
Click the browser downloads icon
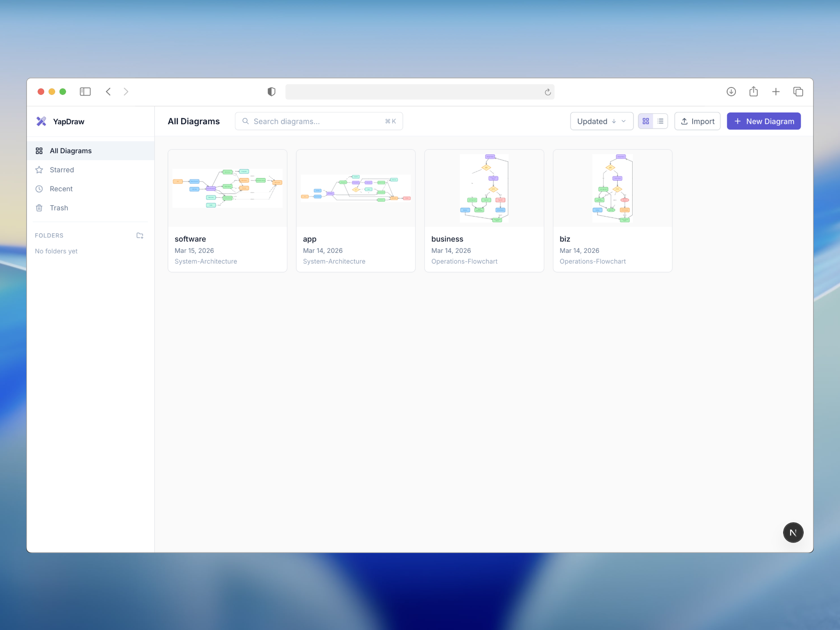731,91
